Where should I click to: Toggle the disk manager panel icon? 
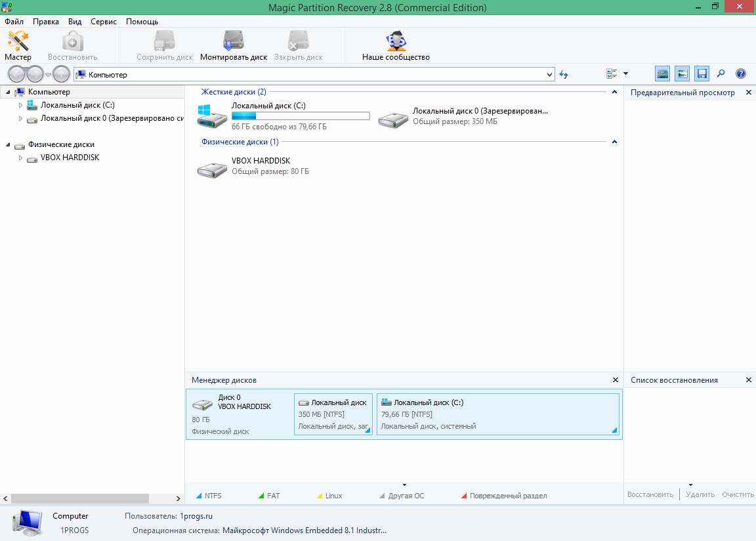click(662, 74)
